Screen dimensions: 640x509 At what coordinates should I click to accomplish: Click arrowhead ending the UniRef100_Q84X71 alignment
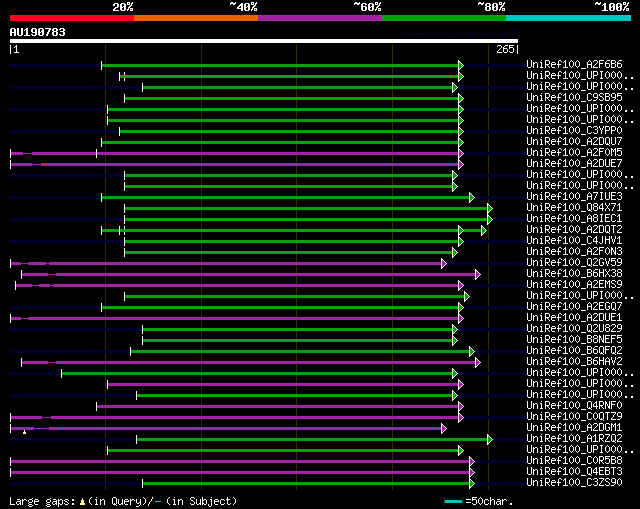pos(490,209)
